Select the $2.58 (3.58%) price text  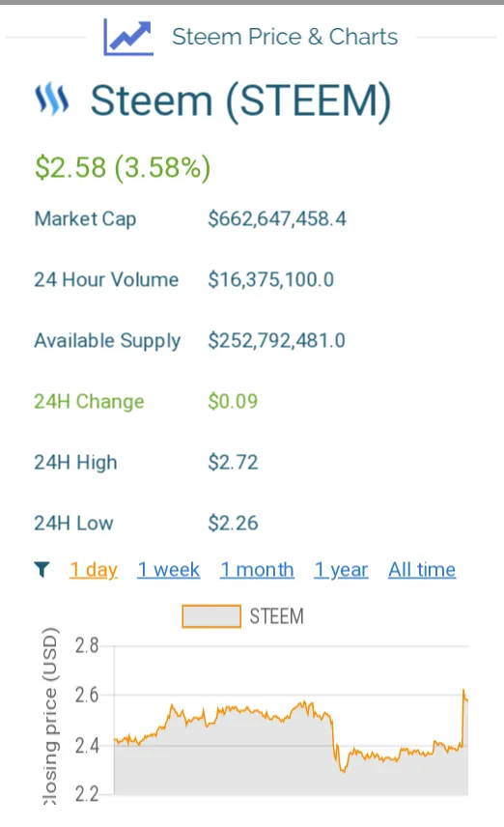pyautogui.click(x=123, y=168)
